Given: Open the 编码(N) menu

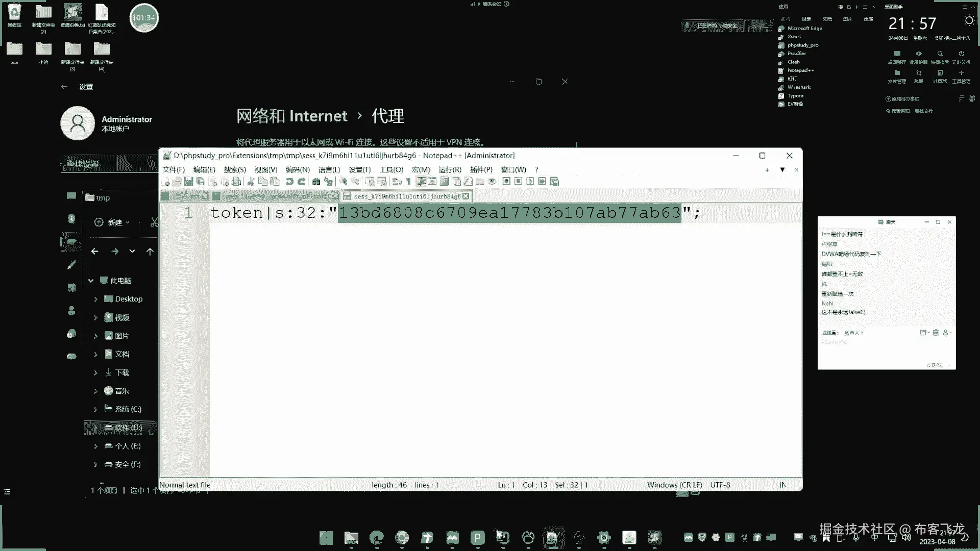Looking at the screenshot, I should point(298,170).
